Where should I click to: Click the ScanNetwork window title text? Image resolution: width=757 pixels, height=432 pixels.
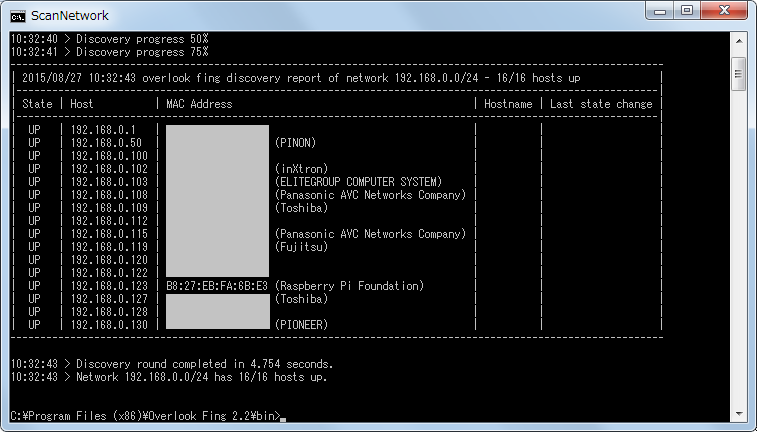coord(70,16)
